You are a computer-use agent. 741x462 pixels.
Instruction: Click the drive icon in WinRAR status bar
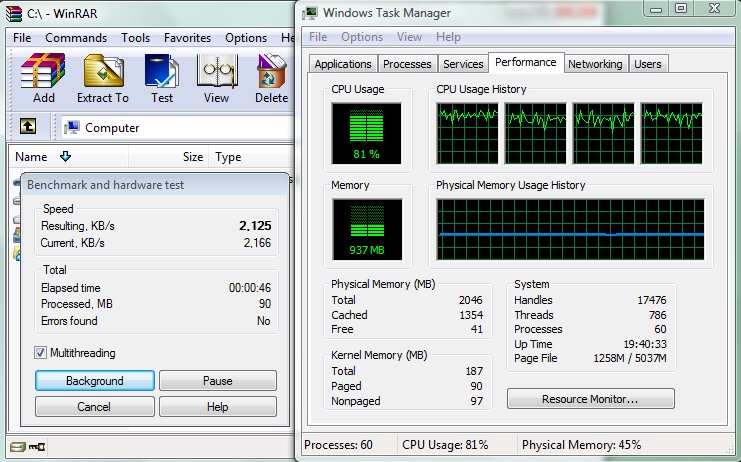pos(17,446)
